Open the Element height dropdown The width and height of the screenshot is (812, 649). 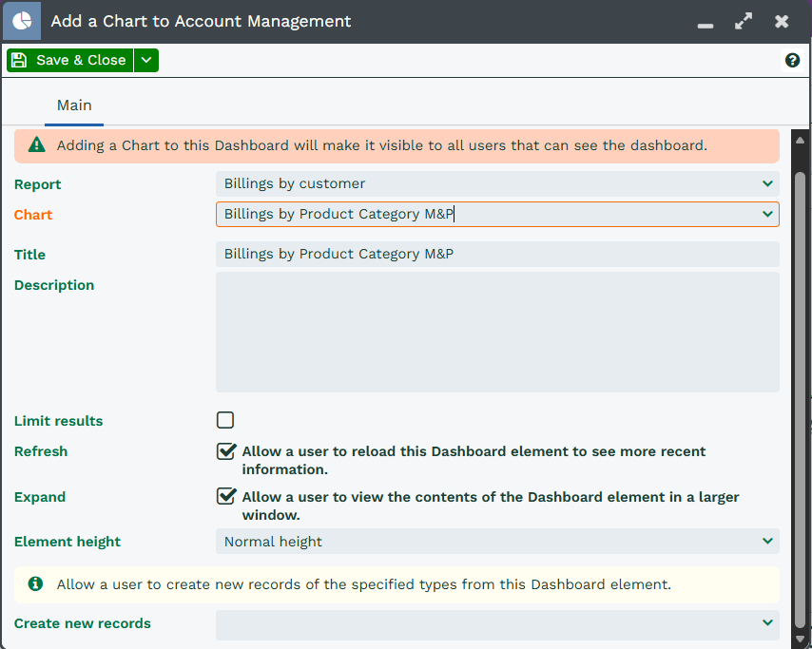pyautogui.click(x=496, y=542)
